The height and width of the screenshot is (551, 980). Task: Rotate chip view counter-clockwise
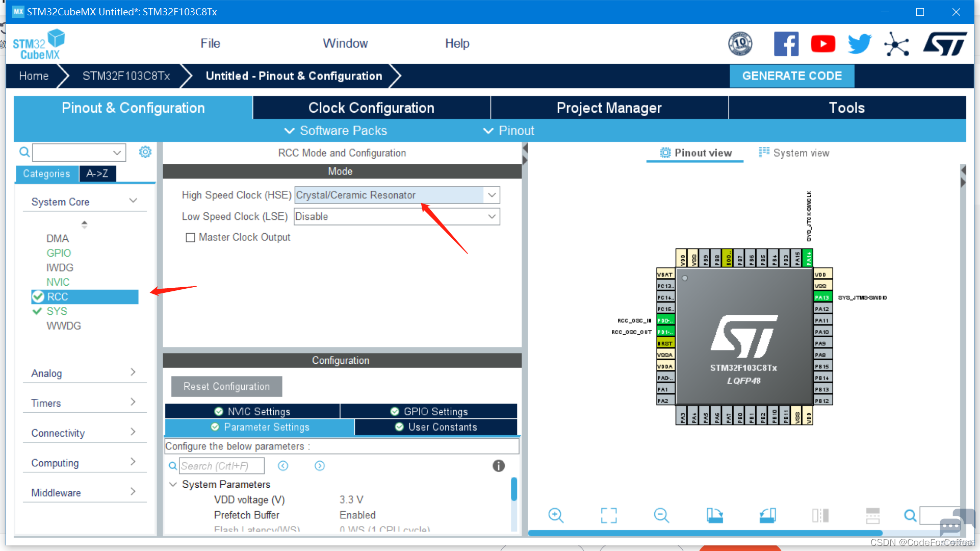[x=767, y=515]
